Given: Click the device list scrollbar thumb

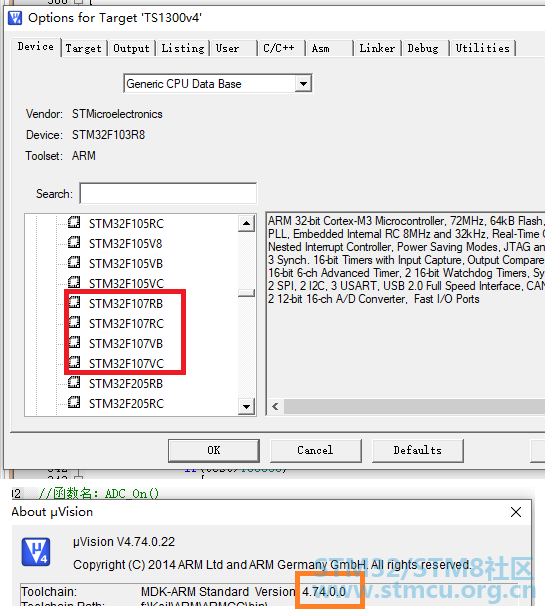Looking at the screenshot, I should click(246, 293).
